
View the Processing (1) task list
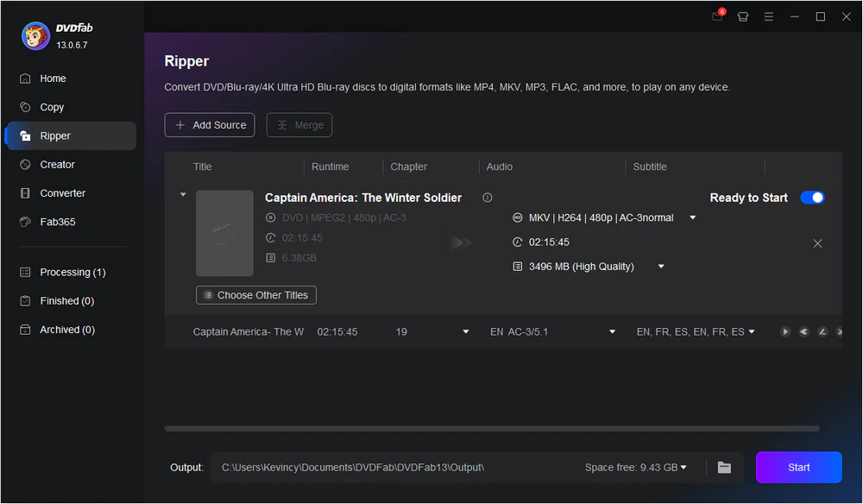click(x=71, y=273)
